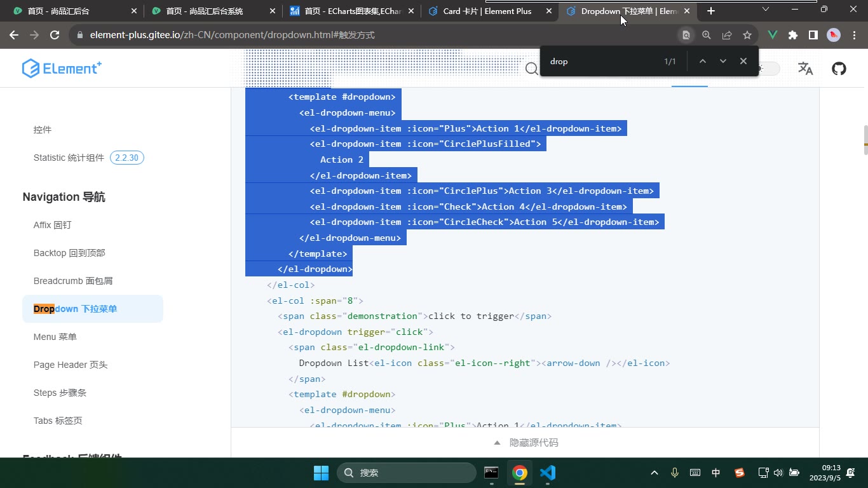Open the site search magnifier icon

tap(532, 69)
